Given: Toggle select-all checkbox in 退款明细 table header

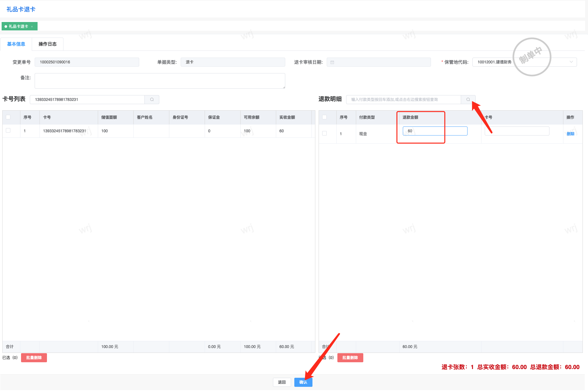Looking at the screenshot, I should pos(324,117).
